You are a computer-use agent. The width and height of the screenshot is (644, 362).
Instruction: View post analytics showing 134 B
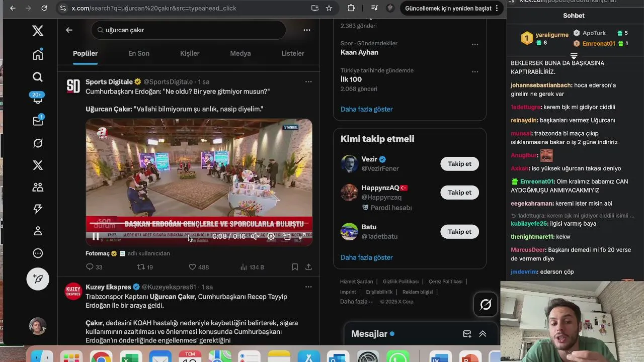click(x=252, y=267)
